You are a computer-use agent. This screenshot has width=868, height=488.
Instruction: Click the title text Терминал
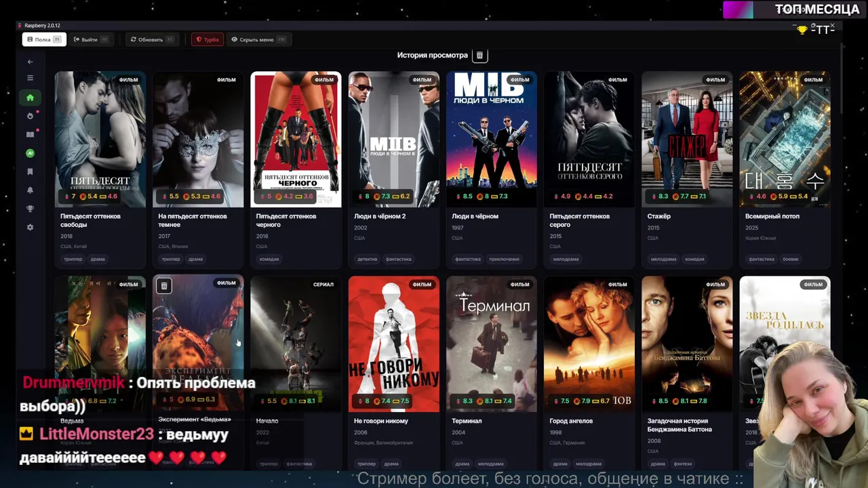pyautogui.click(x=467, y=421)
